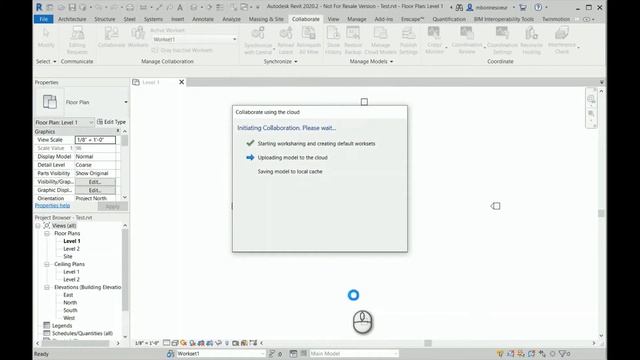Screen dimensions: 640x360
Task: Click the Help question mark icon
Action: pos(538,7)
